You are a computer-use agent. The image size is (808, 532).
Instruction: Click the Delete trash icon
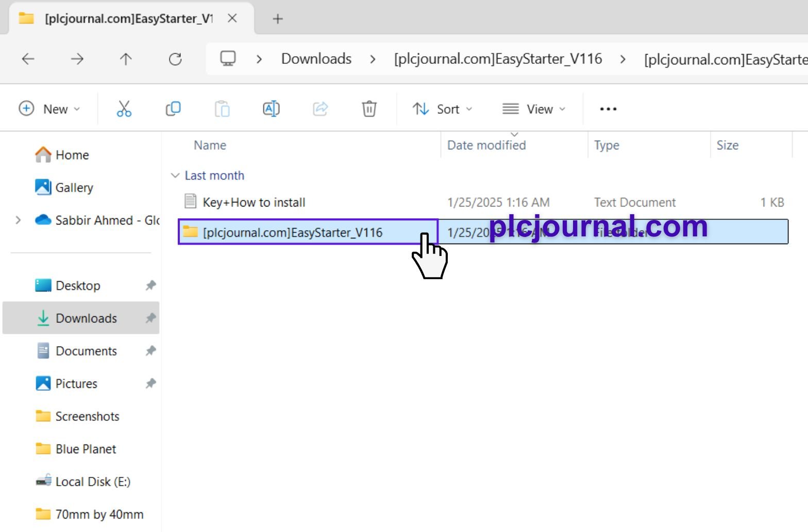click(x=369, y=109)
